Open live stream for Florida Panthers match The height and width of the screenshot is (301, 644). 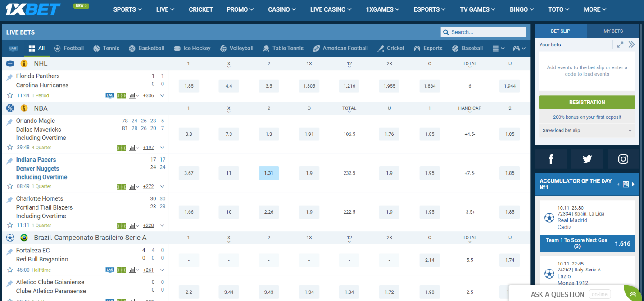tap(109, 95)
